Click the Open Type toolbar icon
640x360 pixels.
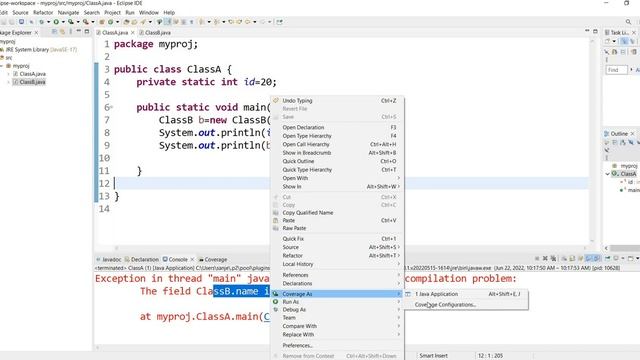[x=126, y=22]
